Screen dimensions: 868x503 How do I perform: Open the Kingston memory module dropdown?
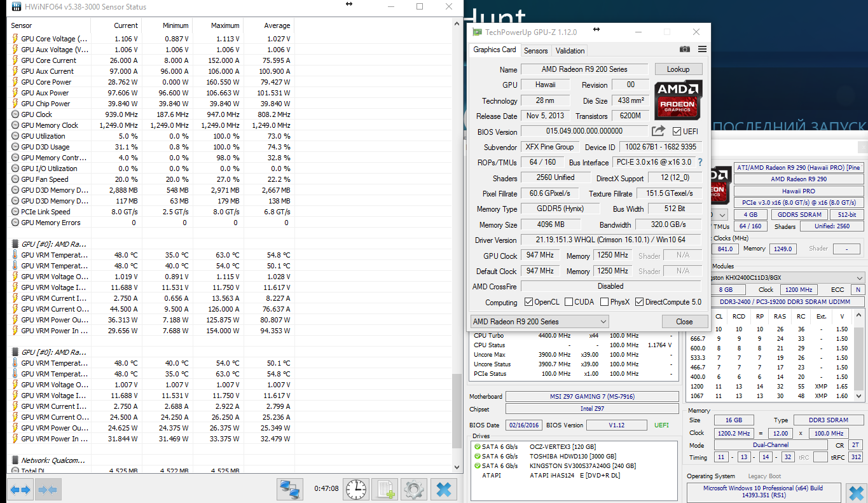(x=789, y=278)
